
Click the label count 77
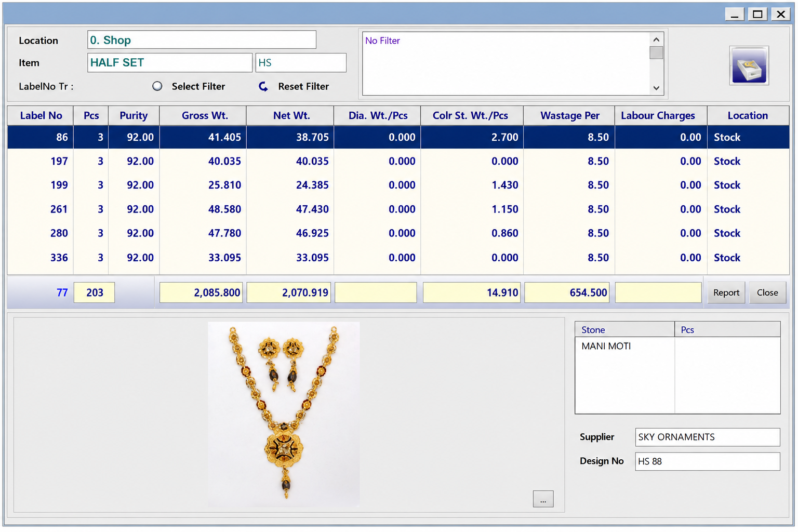tap(62, 292)
